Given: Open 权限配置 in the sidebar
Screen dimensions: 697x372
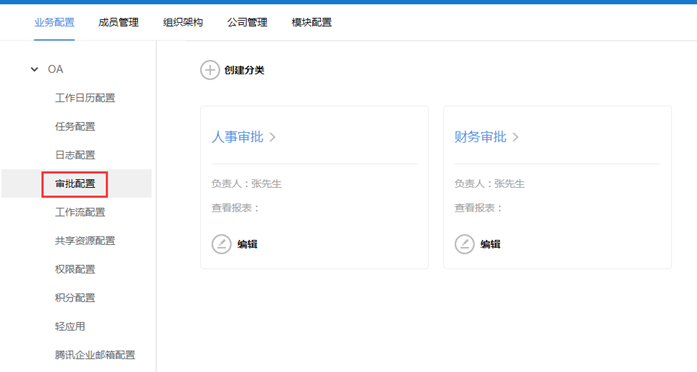Looking at the screenshot, I should coord(75,269).
